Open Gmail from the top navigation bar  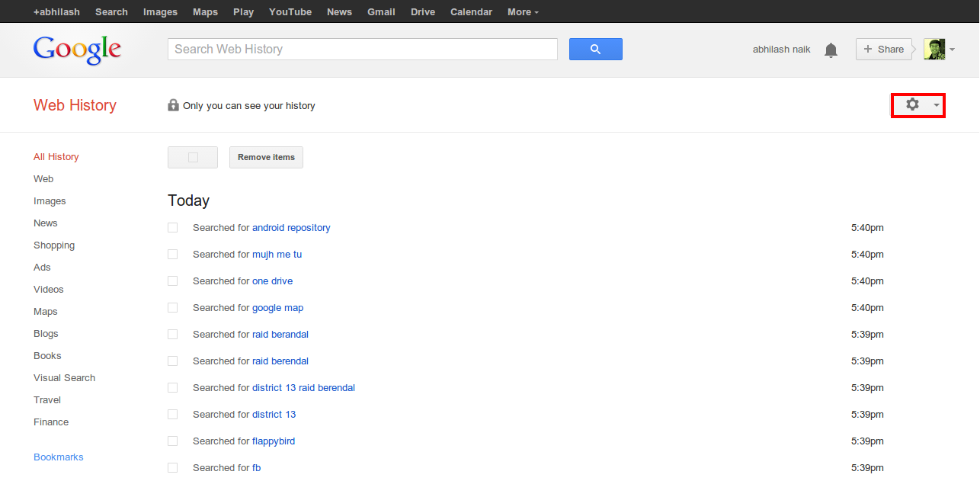coord(381,11)
